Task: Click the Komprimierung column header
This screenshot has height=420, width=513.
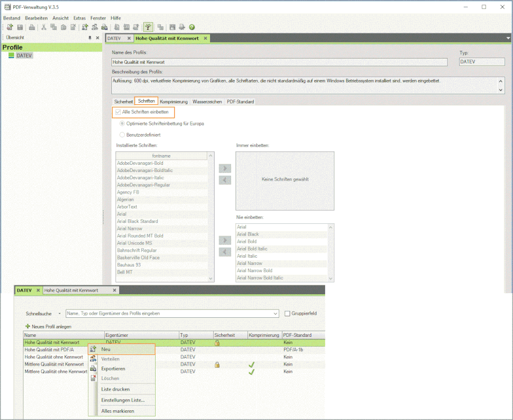Action: tap(264, 335)
